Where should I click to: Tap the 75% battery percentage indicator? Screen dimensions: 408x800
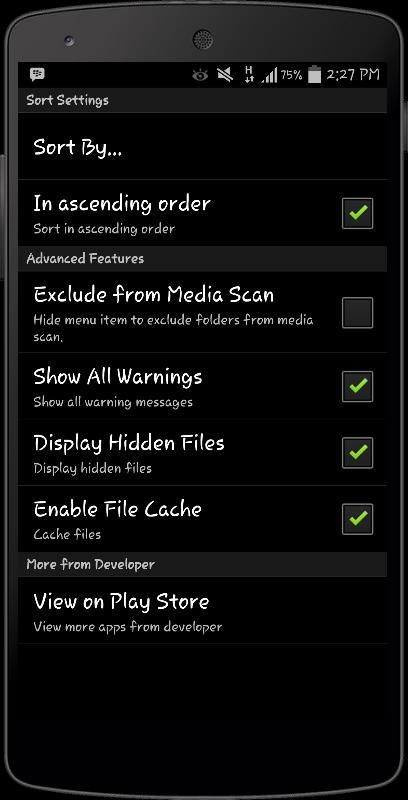click(291, 76)
